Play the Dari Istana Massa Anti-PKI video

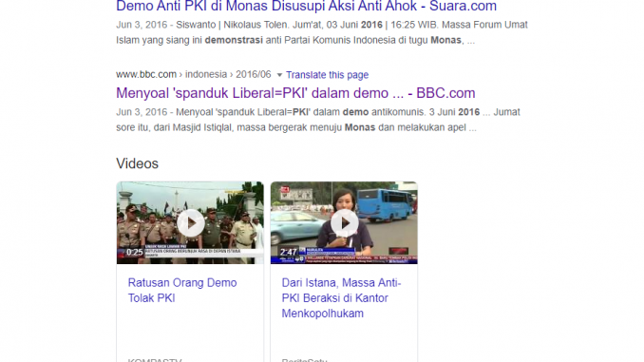tap(344, 222)
